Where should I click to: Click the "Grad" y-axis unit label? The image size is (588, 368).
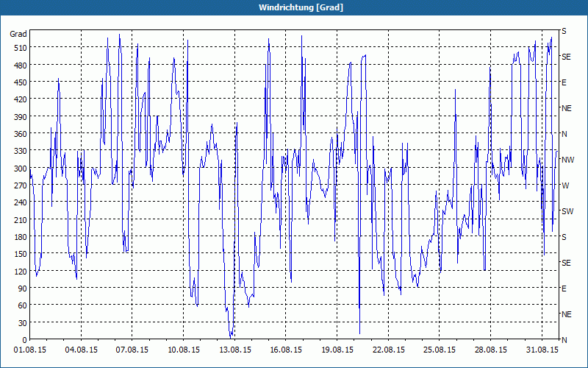[18, 34]
